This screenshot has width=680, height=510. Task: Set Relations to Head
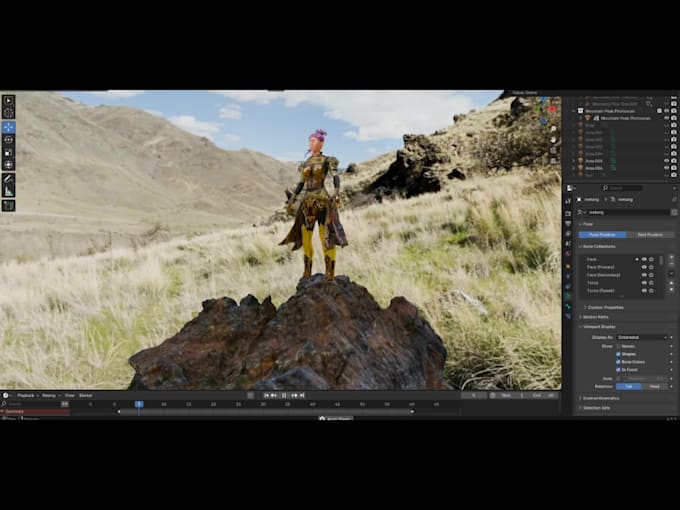[654, 386]
